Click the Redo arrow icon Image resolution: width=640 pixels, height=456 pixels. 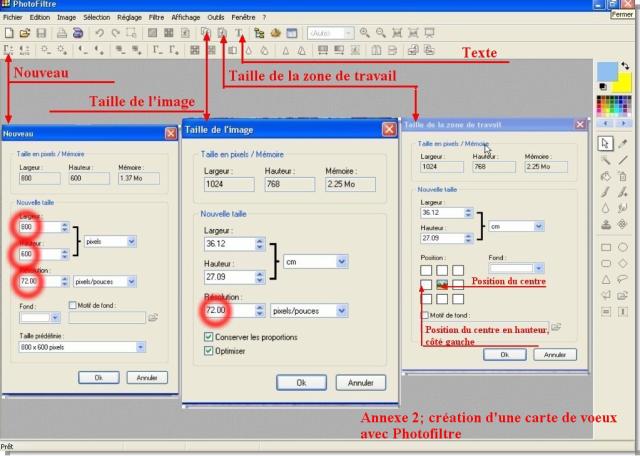(116, 33)
